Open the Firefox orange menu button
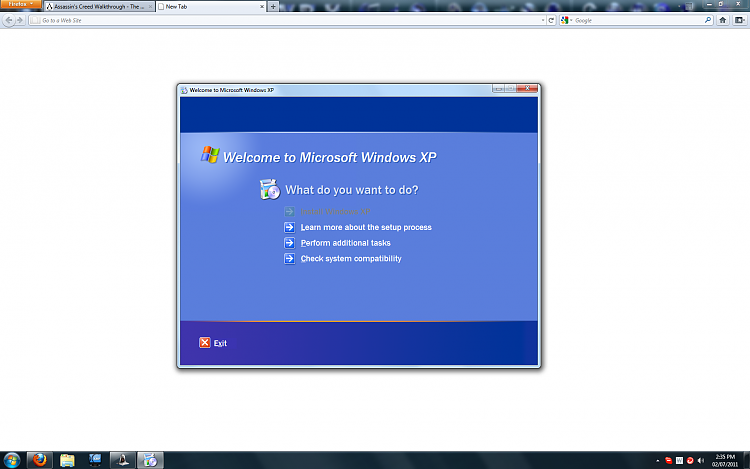750x469 pixels. 21,4
